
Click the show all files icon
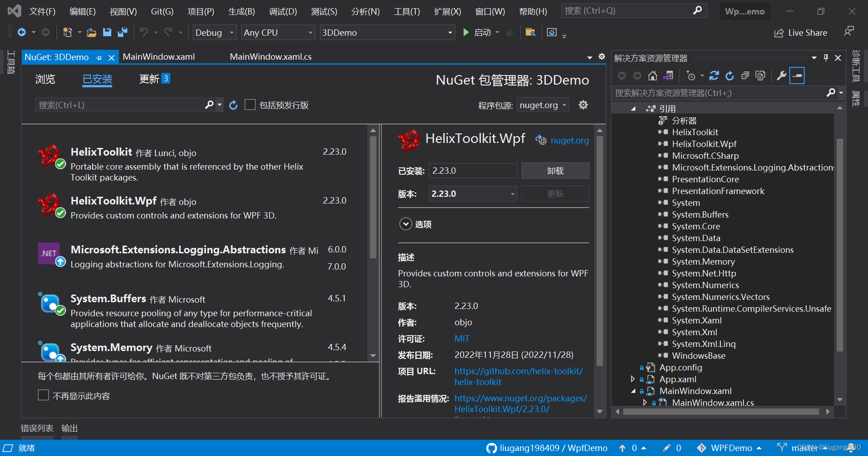760,76
